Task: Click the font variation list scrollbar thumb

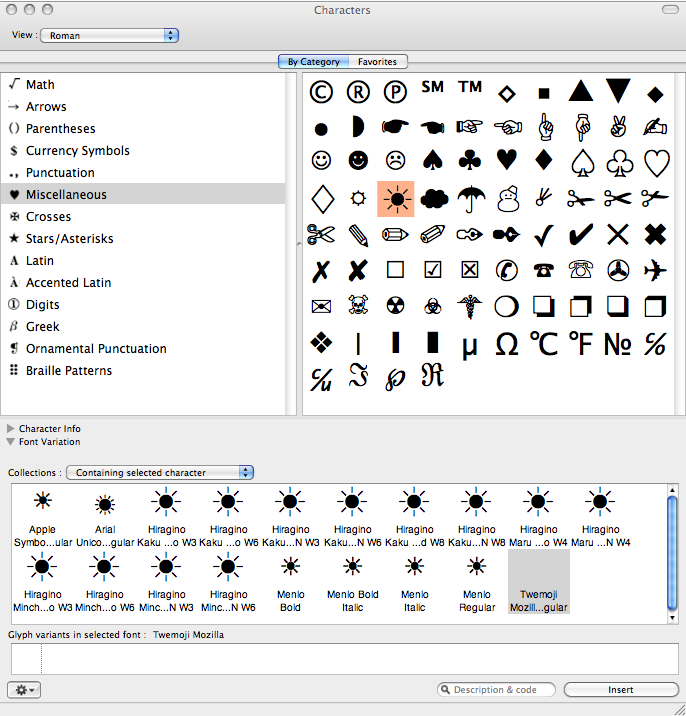Action: point(672,553)
